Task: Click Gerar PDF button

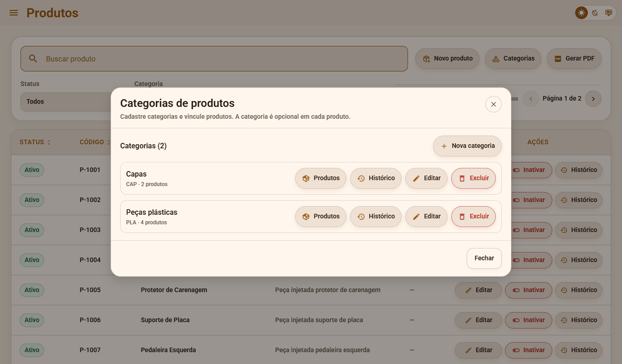Action: pyautogui.click(x=574, y=59)
